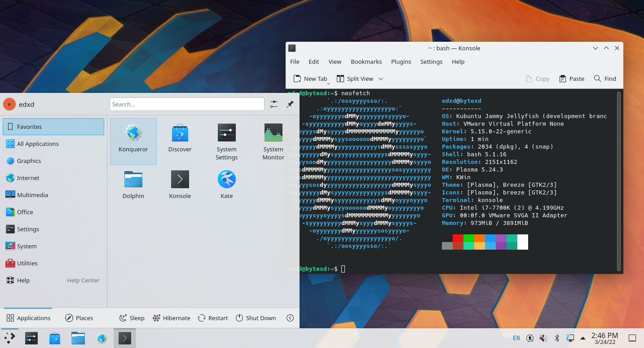Collapse the power options arrow in launcher
This screenshot has height=348, width=644.
click(290, 318)
